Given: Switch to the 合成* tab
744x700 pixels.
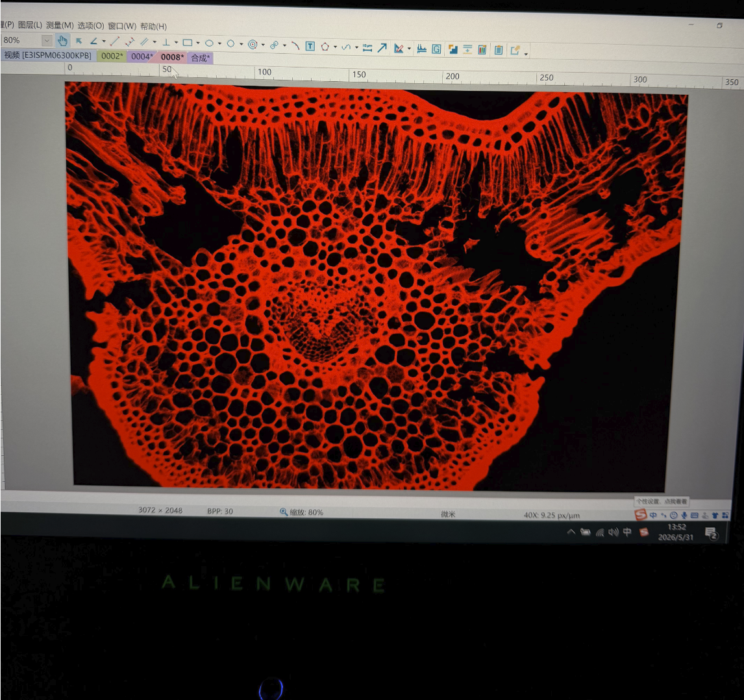Looking at the screenshot, I should (x=200, y=58).
